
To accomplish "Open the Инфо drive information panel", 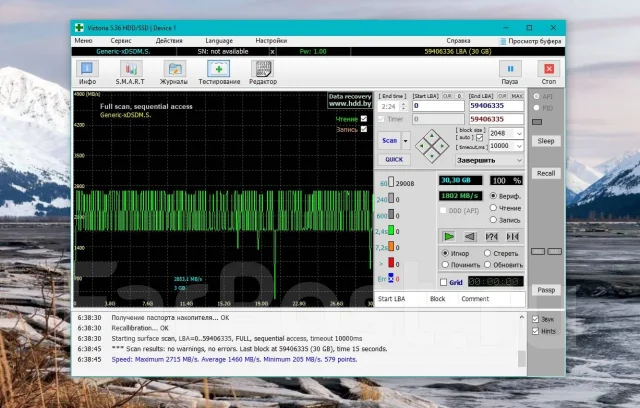I will [x=87, y=72].
